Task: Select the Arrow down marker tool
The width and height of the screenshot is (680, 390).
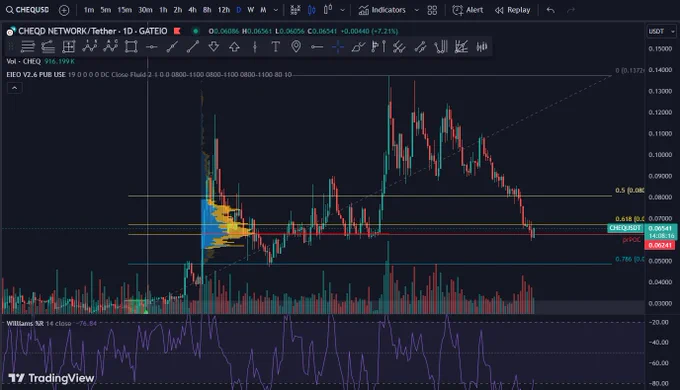Action: click(x=214, y=46)
